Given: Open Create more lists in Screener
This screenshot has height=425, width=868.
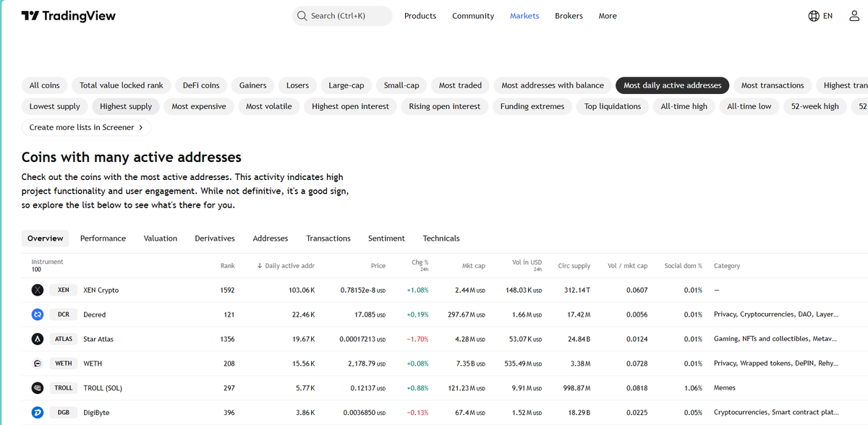Looking at the screenshot, I should point(86,127).
